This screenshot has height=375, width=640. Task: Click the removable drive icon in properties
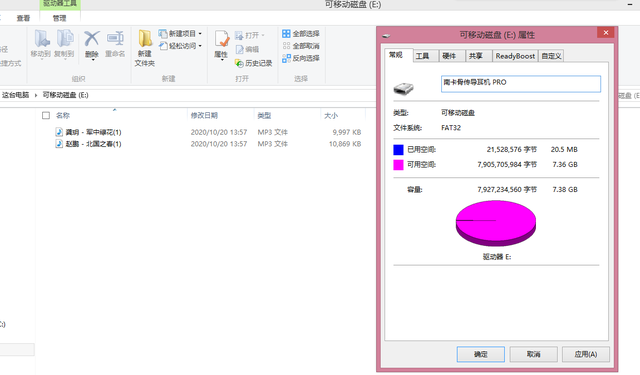[403, 88]
